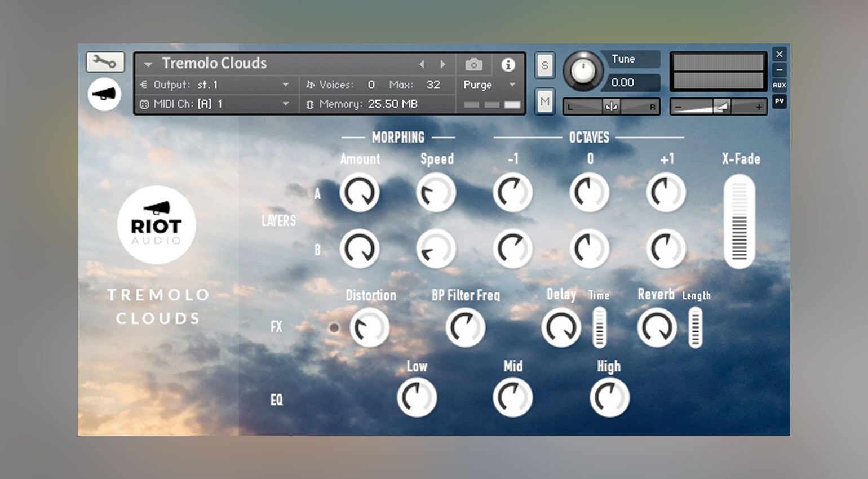Click Layer A octave -1 knob

[513, 192]
